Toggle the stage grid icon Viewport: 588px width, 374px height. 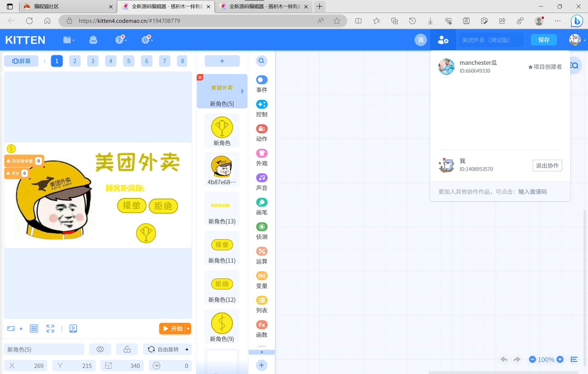[34, 329]
